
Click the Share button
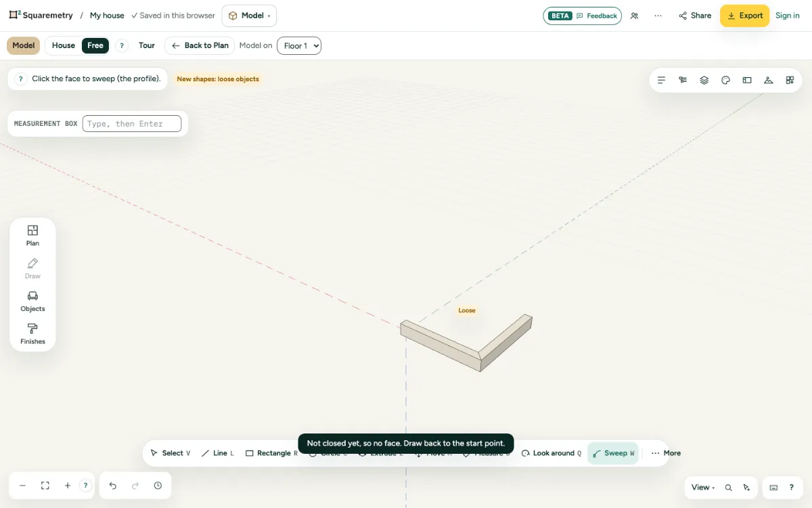[x=695, y=16]
